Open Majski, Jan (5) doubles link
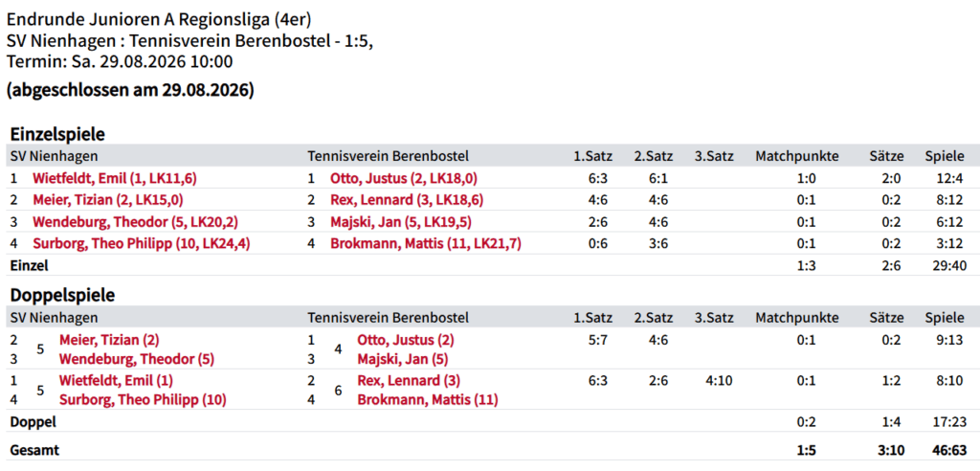 403,360
